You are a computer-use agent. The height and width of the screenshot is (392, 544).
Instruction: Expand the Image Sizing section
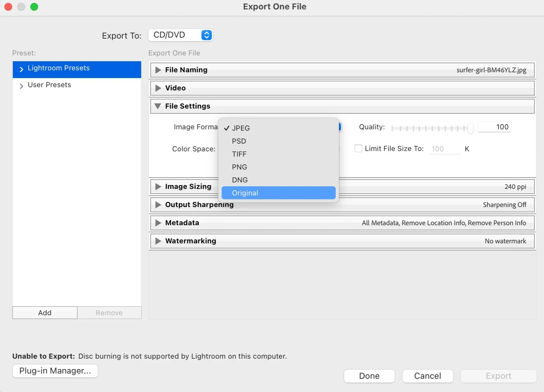click(158, 186)
